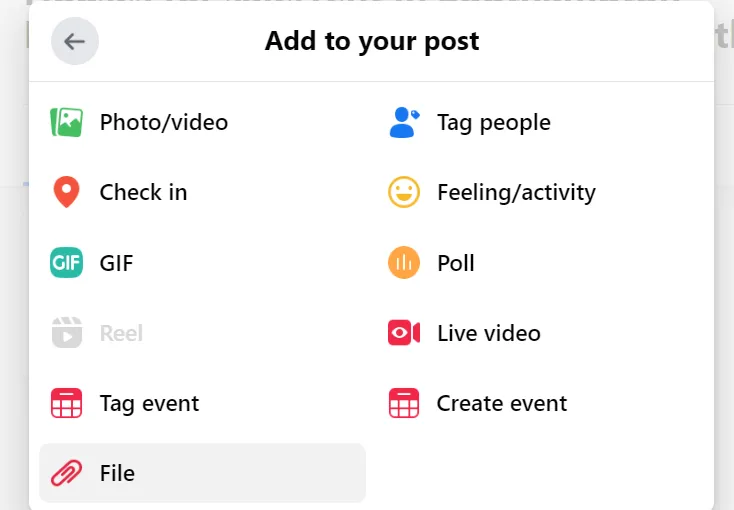Go back using the arrow button
Image resolution: width=734 pixels, height=510 pixels.
tap(75, 41)
